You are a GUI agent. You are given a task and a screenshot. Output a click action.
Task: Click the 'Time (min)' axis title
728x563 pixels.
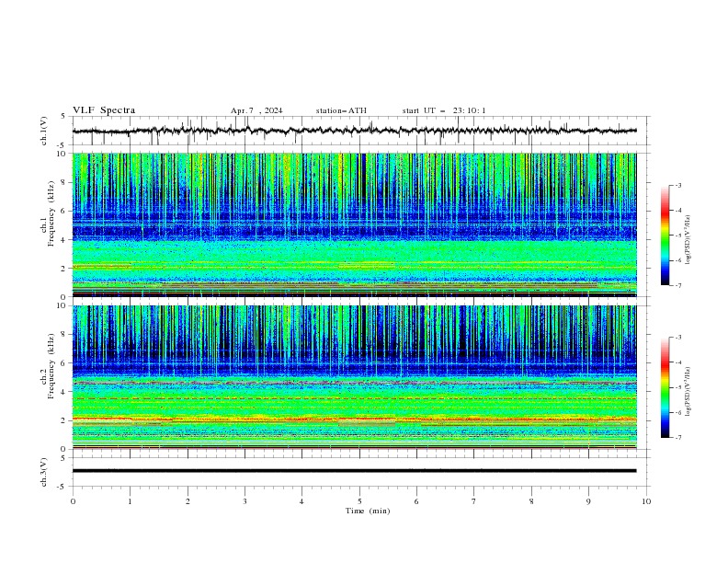[368, 511]
